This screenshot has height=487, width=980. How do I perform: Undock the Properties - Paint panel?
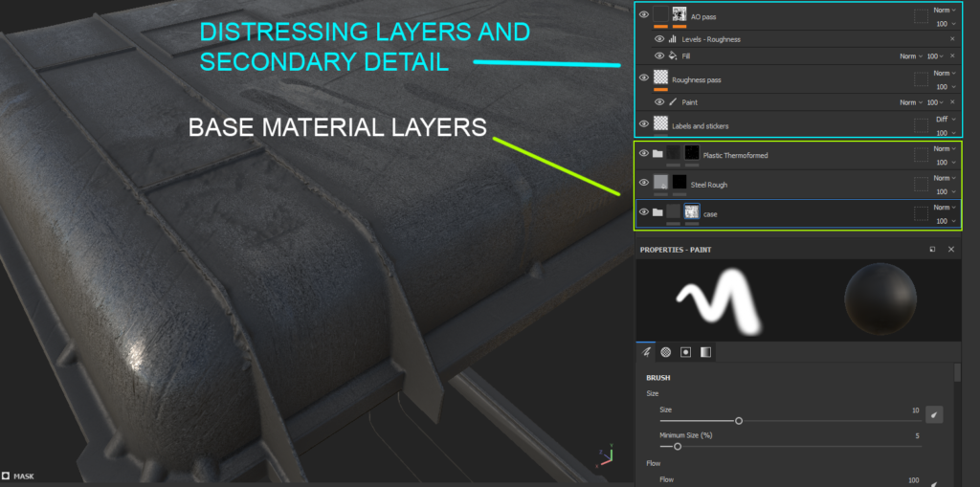tap(932, 250)
